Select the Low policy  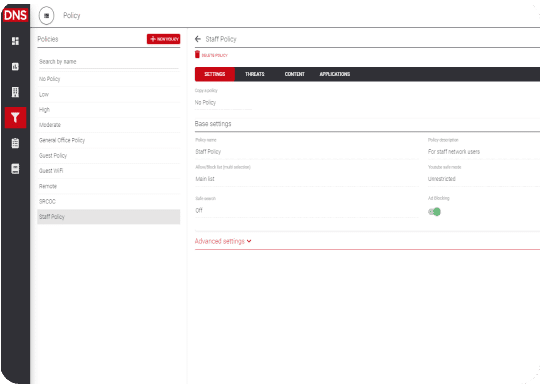(x=109, y=94)
